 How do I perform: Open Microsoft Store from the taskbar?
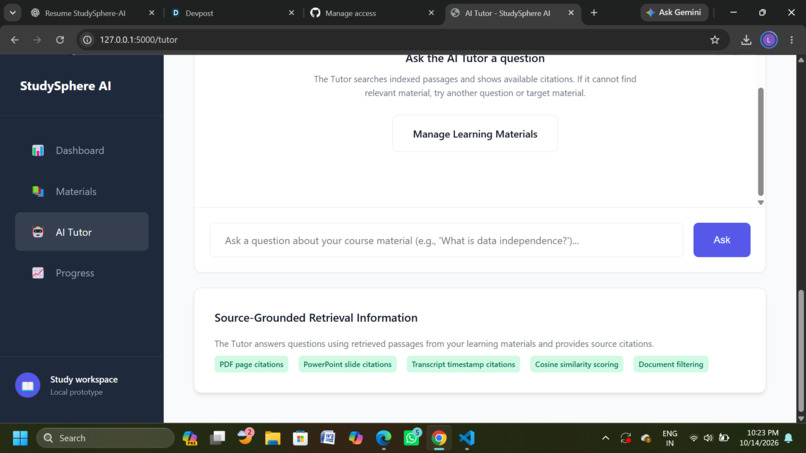pyautogui.click(x=300, y=438)
